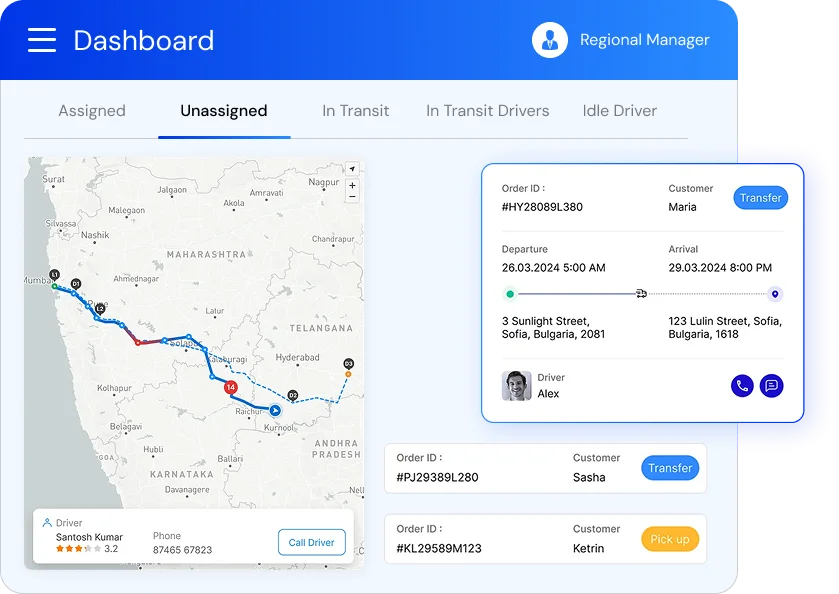Click the orange destination marker 03

349,370
